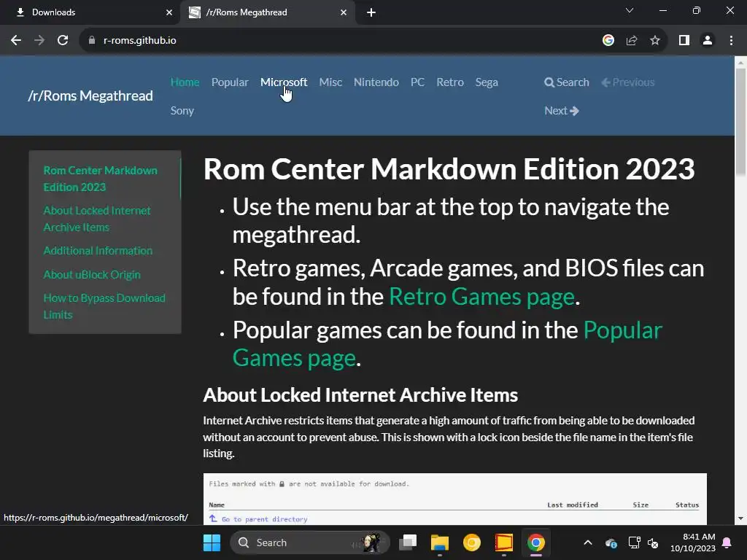Show hidden system tray icons

(588, 542)
